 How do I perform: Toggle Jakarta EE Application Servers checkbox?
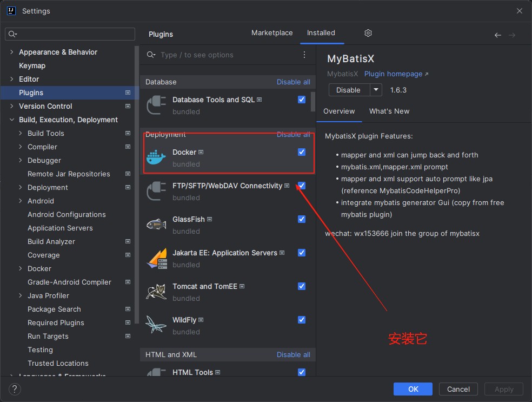pos(302,253)
